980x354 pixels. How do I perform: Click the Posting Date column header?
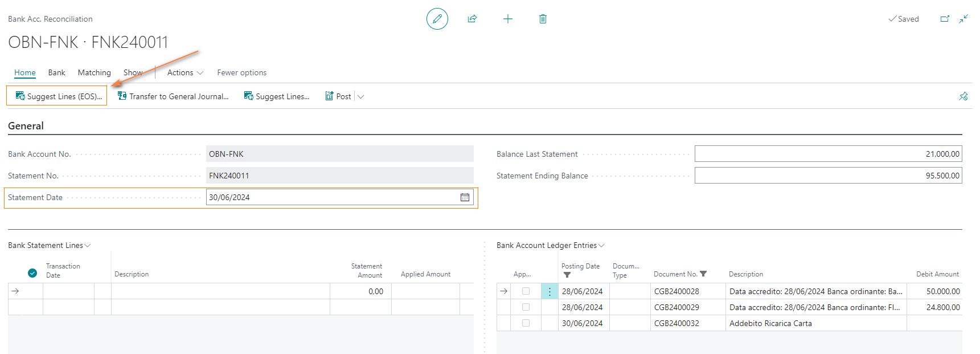580,266
